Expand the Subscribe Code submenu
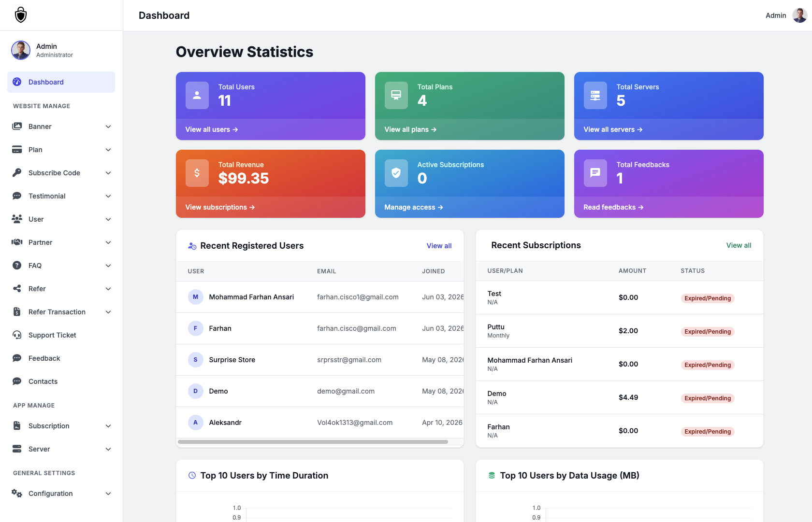 pyautogui.click(x=108, y=173)
